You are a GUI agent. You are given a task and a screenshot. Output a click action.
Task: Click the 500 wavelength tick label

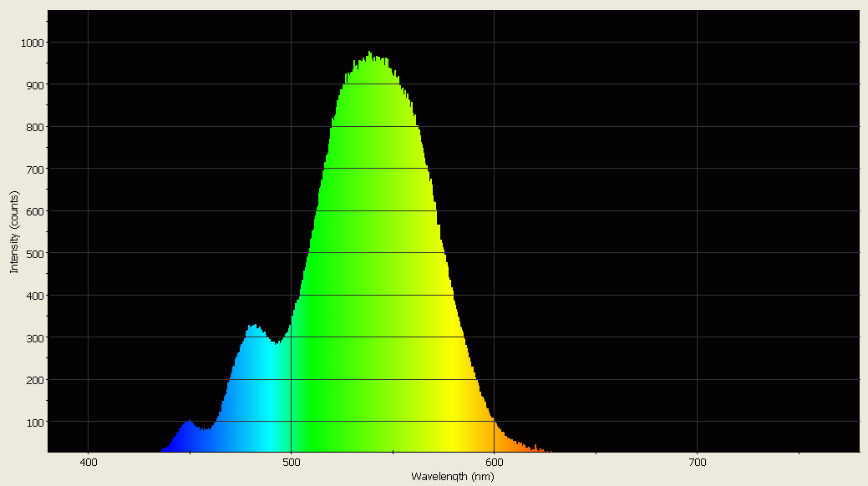pyautogui.click(x=292, y=460)
